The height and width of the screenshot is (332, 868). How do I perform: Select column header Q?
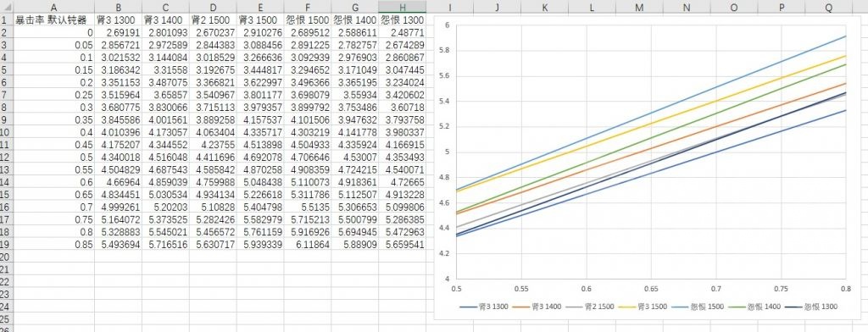tap(829, 7)
